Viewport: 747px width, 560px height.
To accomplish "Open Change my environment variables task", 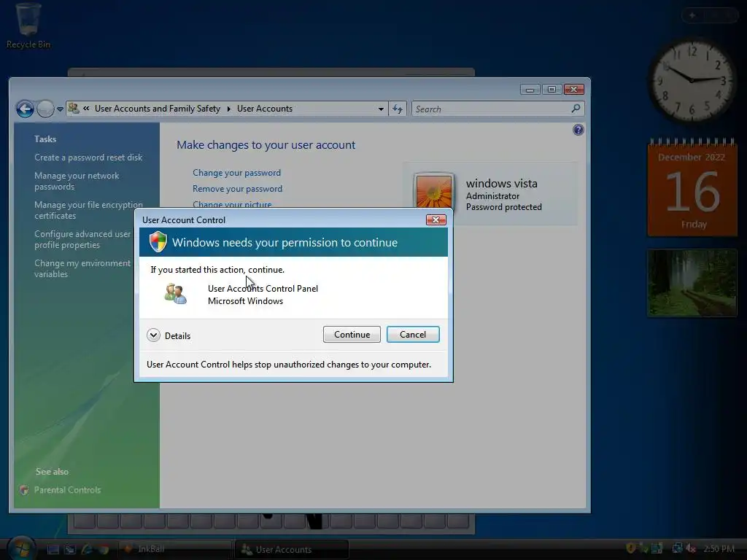I will click(x=82, y=268).
